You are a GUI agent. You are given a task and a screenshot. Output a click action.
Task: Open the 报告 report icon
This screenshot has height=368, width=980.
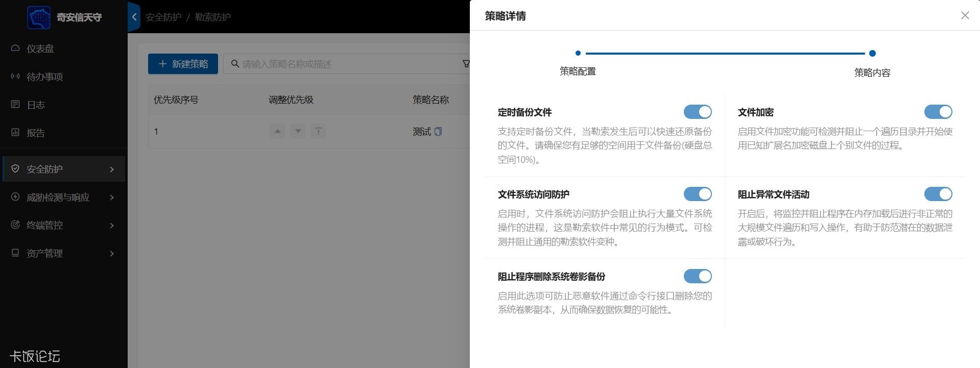(15, 132)
